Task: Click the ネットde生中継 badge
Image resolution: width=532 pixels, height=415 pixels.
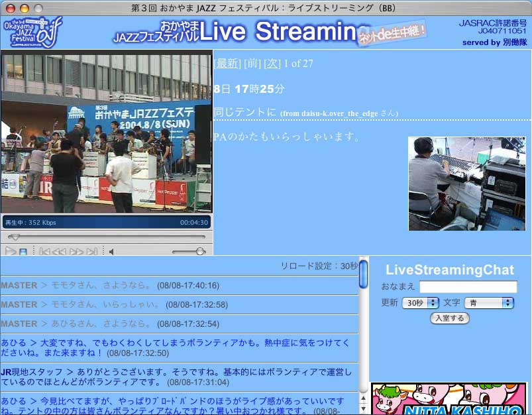Action: pyautogui.click(x=392, y=33)
